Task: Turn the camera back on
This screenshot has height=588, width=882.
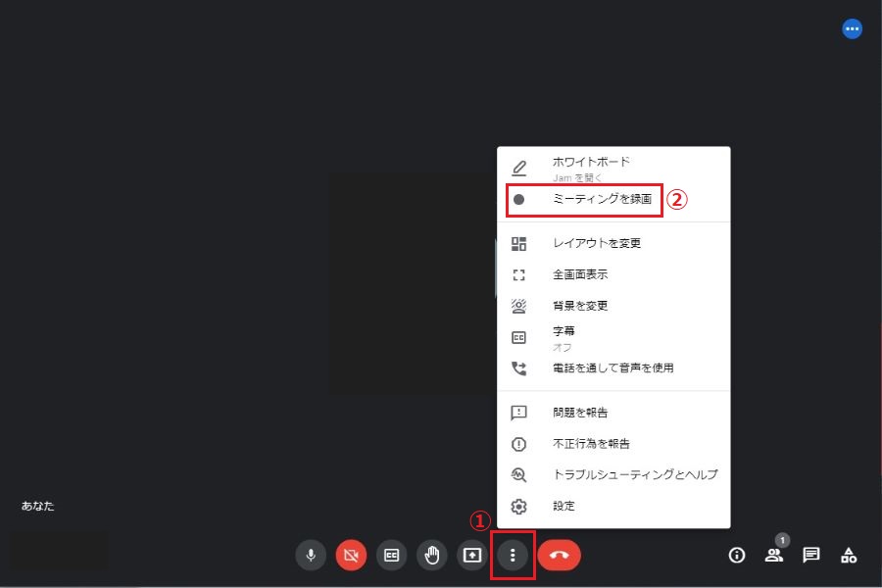Action: [351, 555]
